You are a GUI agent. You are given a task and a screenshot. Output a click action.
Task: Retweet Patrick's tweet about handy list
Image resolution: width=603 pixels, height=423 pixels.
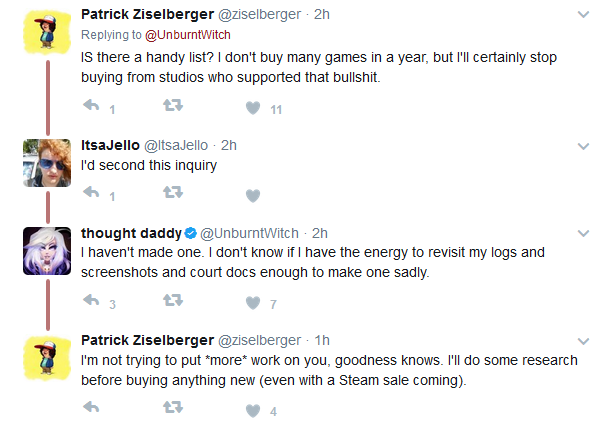click(173, 105)
